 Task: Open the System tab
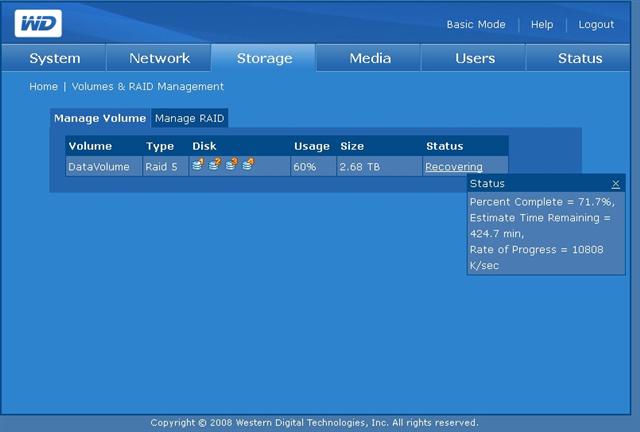pos(55,58)
